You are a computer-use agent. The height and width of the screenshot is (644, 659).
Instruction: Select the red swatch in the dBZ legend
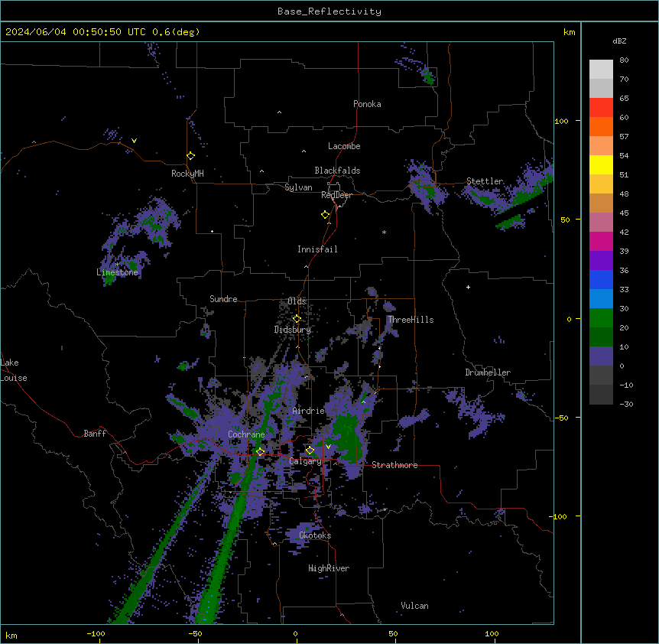pos(601,108)
